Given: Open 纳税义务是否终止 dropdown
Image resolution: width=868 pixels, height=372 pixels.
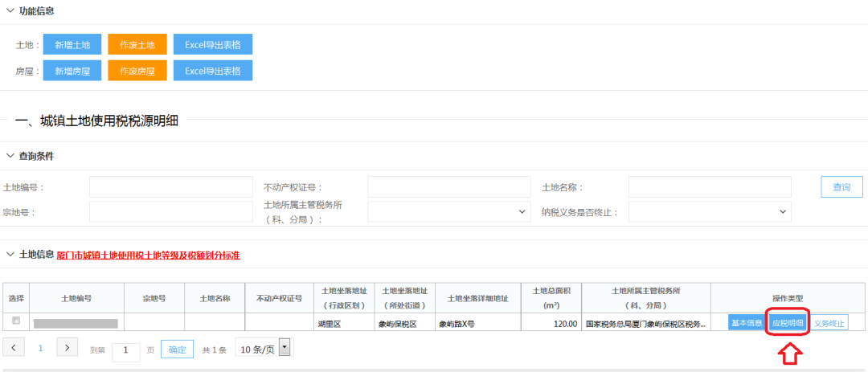Looking at the screenshot, I should coord(710,211).
